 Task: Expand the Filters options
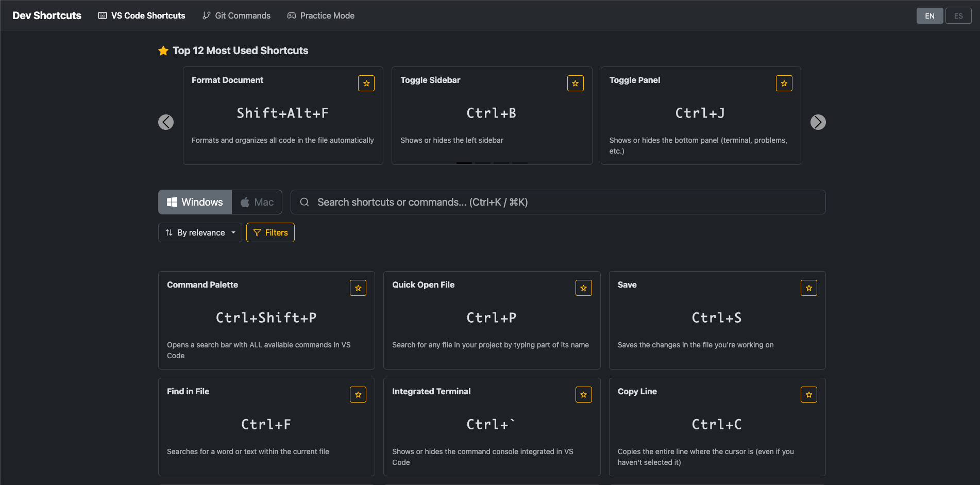[x=271, y=232]
